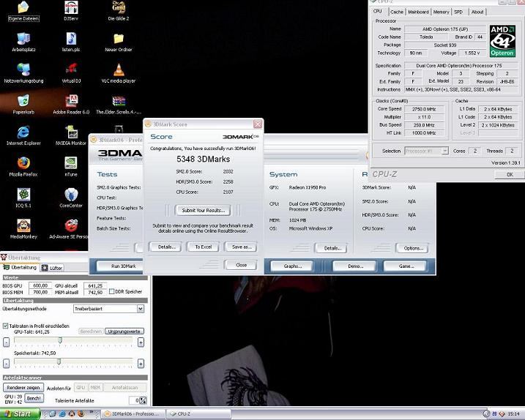The height and width of the screenshot is (420, 525).
Task: Click the MEM aktuell value field
Action: point(95,292)
